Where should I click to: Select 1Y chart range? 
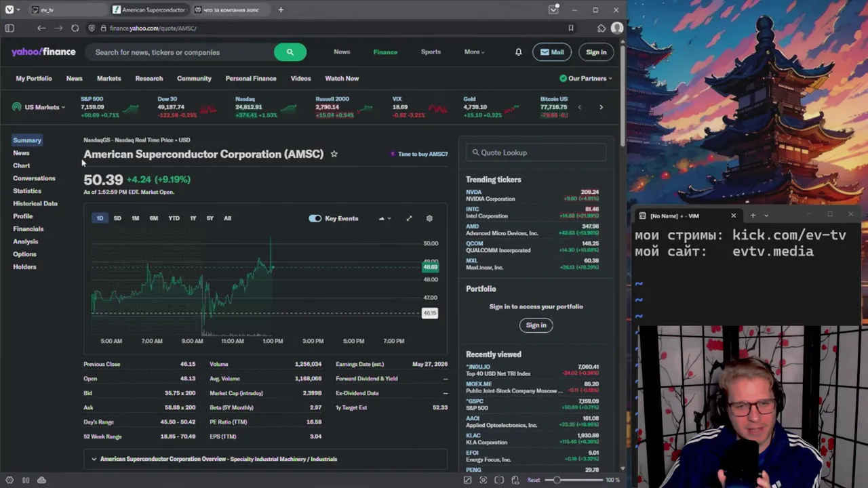[193, 218]
